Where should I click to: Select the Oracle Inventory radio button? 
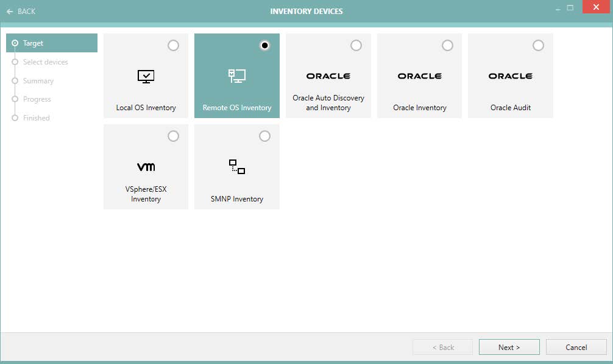[x=447, y=45]
